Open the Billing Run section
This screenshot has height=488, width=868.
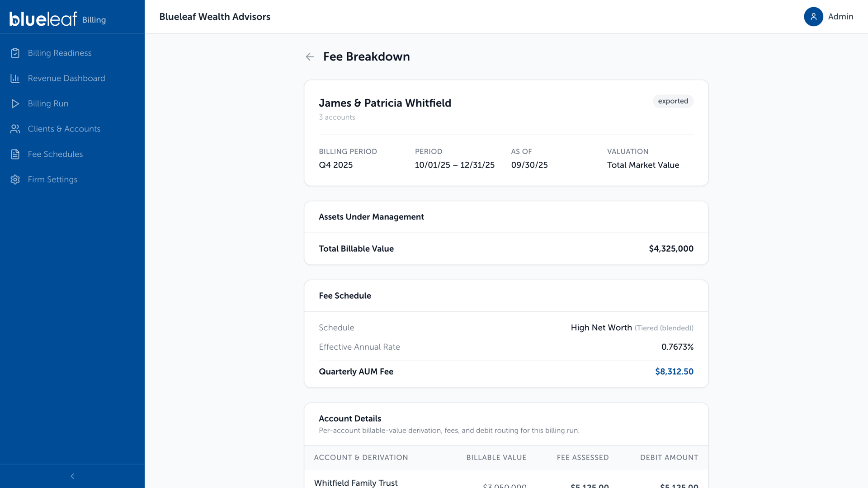tap(72, 103)
